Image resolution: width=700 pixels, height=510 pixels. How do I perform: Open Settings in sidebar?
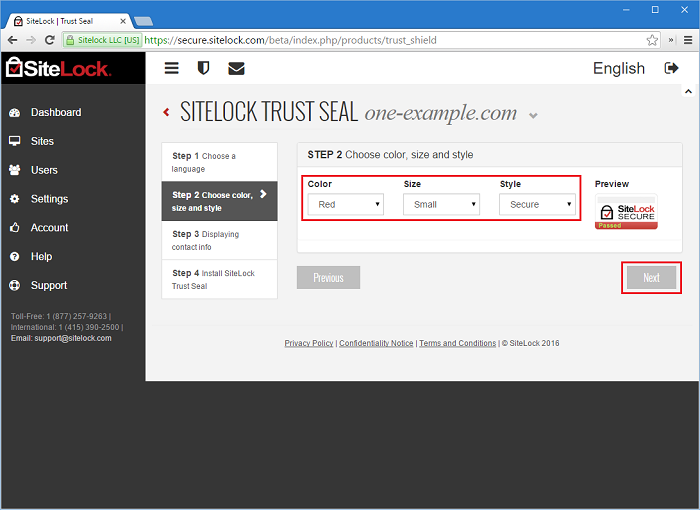[x=49, y=199]
